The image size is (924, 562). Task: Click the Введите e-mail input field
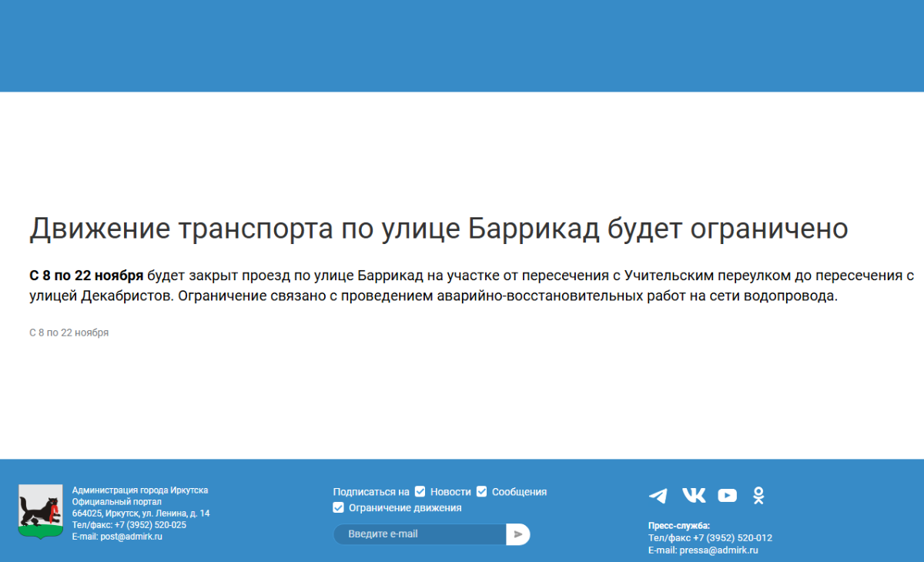(420, 534)
